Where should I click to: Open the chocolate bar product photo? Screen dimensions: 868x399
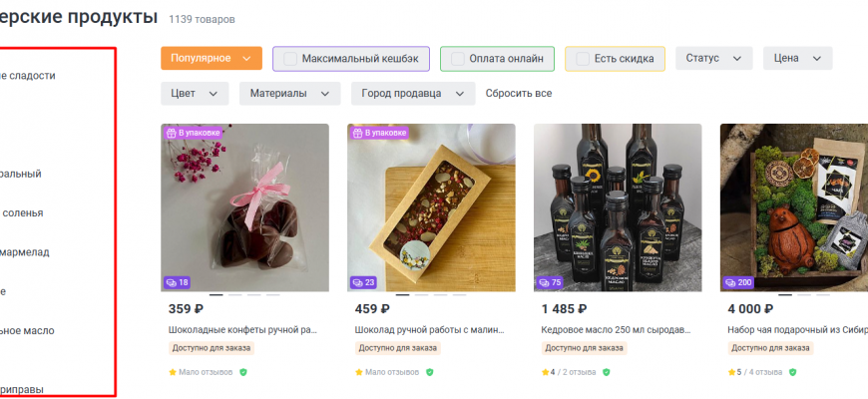tap(431, 207)
